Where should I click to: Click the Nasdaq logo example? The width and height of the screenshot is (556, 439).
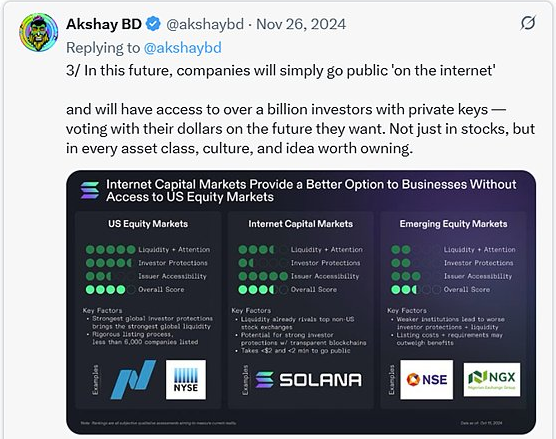(133, 380)
